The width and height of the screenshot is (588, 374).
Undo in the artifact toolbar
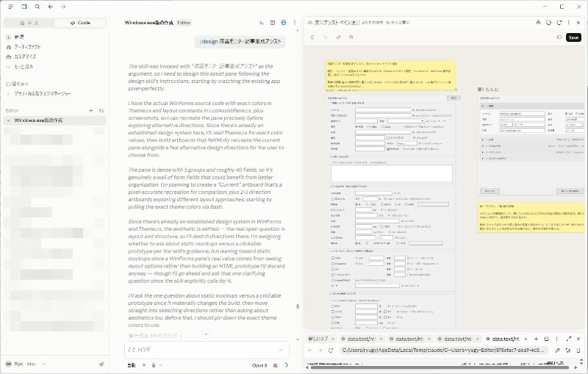point(325,37)
